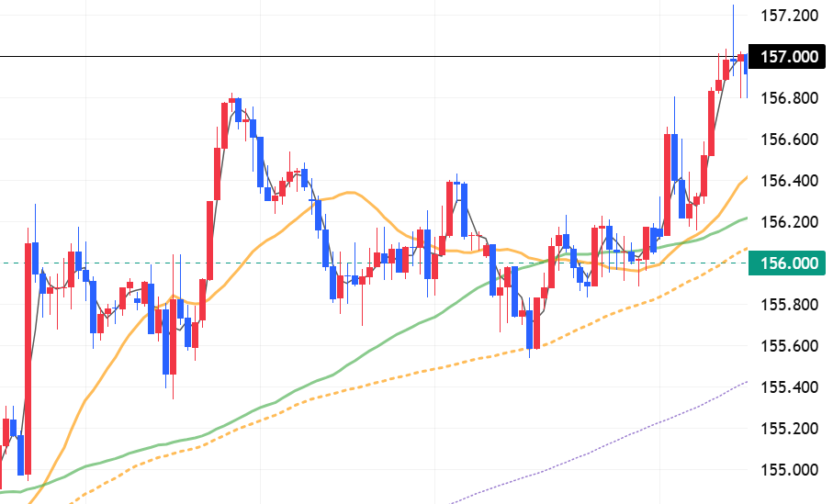This screenshot has width=833, height=504.
Task: Click the 156.400 price scale value
Action: (x=789, y=181)
